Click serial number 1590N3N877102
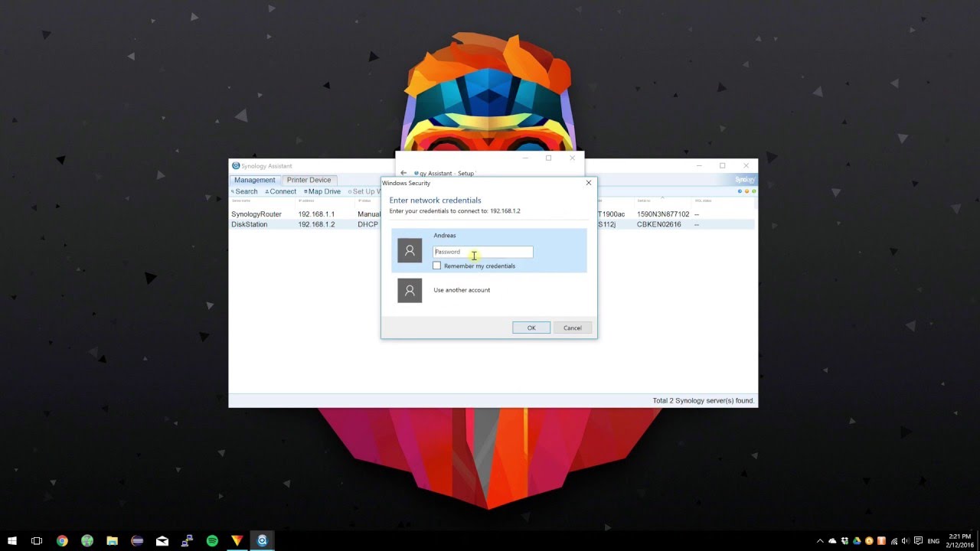980x551 pixels. click(663, 214)
